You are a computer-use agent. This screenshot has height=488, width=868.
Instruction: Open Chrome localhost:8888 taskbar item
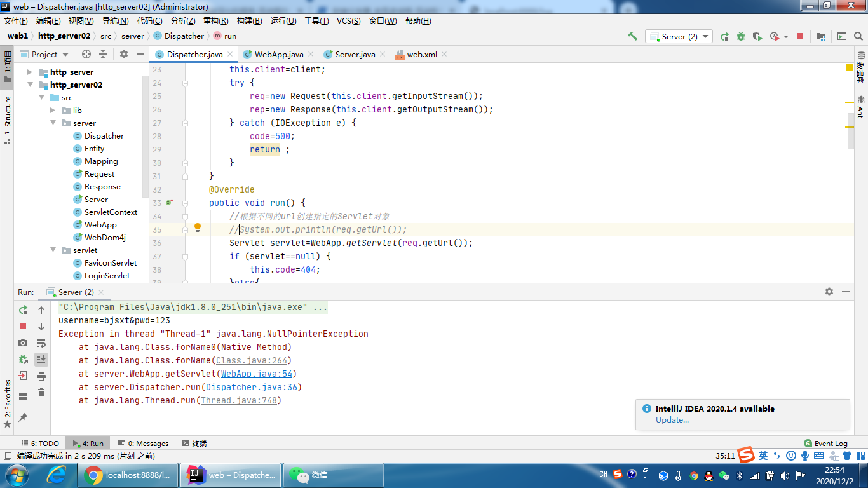click(x=128, y=475)
